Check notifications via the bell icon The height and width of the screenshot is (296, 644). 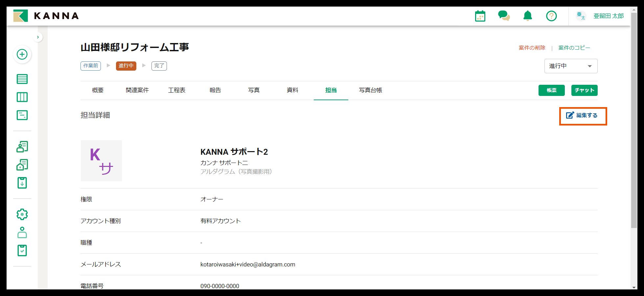click(527, 15)
